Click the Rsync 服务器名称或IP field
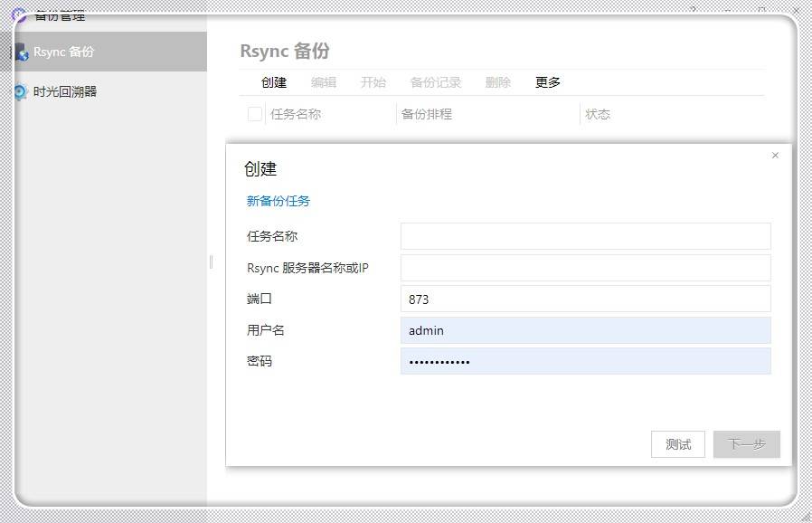 pyautogui.click(x=585, y=268)
